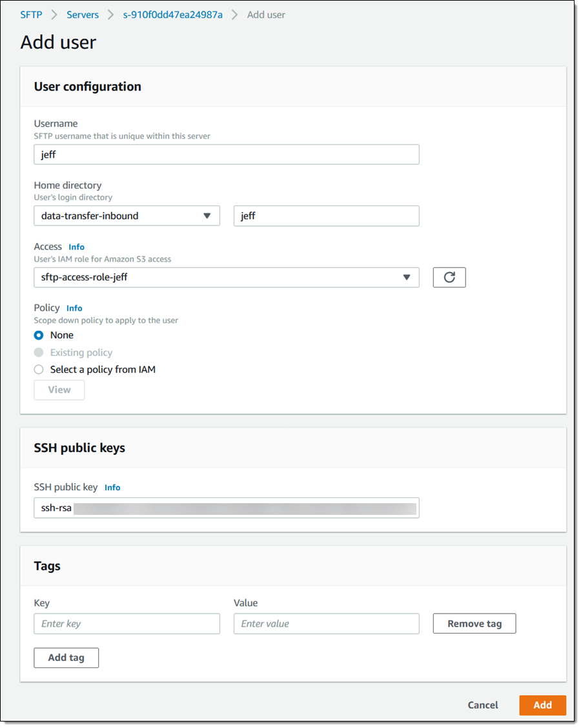Focus the Username input field
The height and width of the screenshot is (728, 581).
226,154
